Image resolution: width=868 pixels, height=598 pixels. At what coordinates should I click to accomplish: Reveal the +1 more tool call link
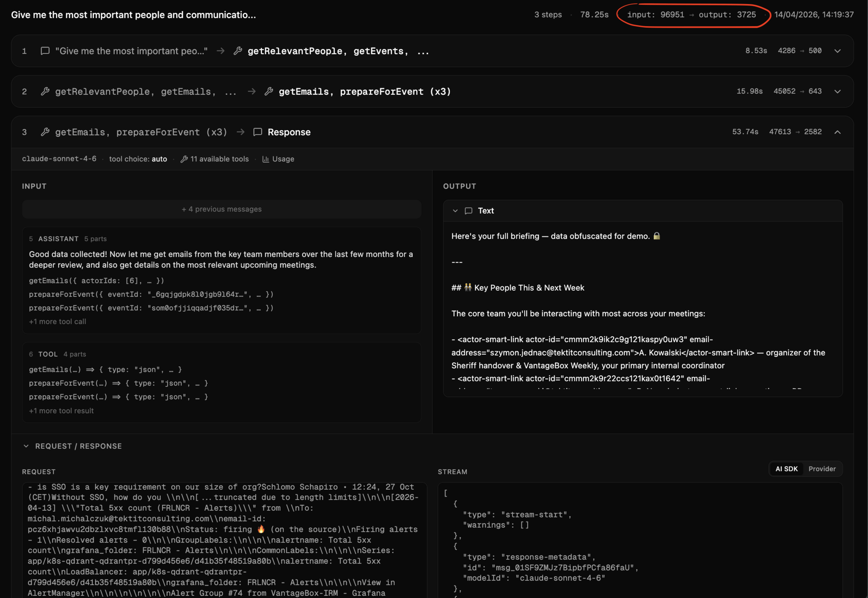[x=58, y=322]
